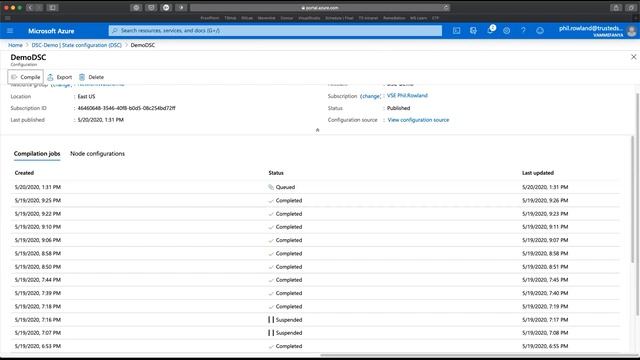This screenshot has width=640, height=360.
Task: Open the job created 5/19/2020, 6:53 PM
Action: (x=315, y=346)
